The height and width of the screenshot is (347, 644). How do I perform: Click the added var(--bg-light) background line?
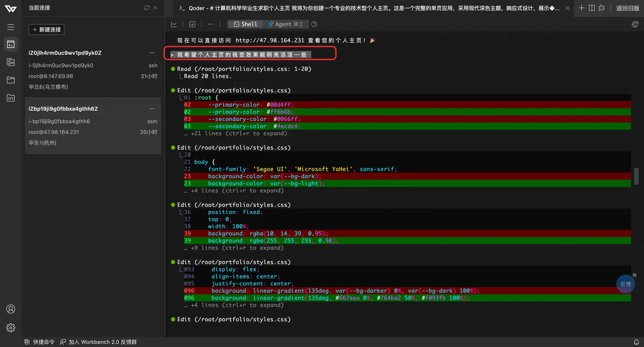pyautogui.click(x=407, y=184)
